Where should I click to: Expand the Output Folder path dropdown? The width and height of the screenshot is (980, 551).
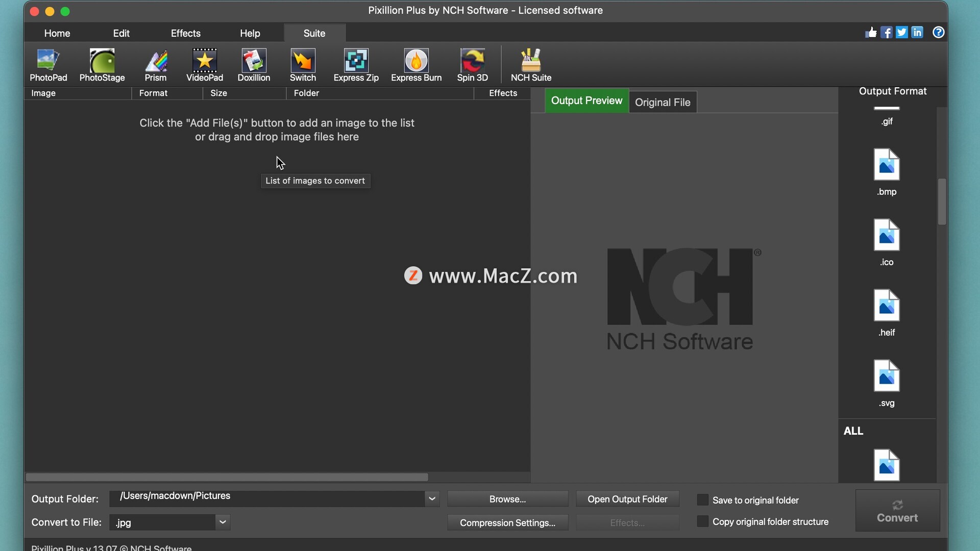pos(432,499)
